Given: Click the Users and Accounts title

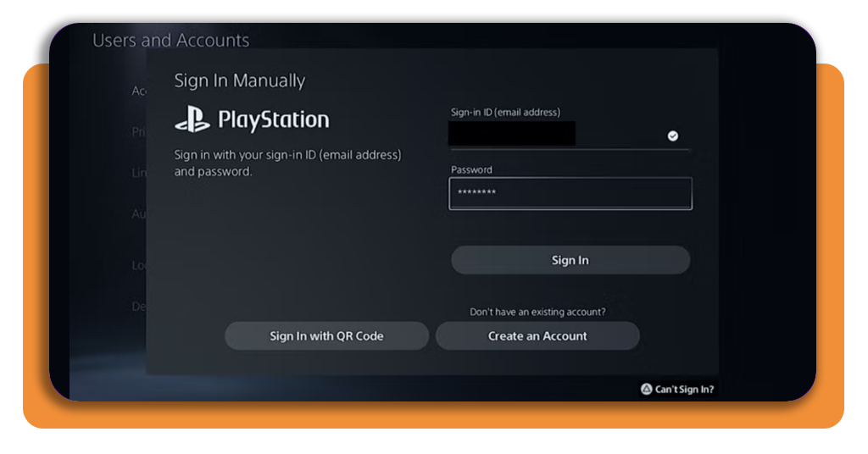Looking at the screenshot, I should (171, 41).
